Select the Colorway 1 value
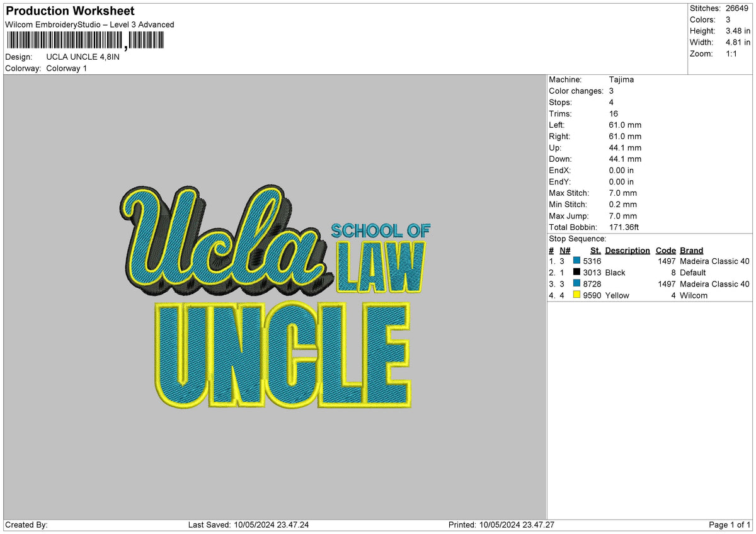The height and width of the screenshot is (534, 756). (67, 68)
